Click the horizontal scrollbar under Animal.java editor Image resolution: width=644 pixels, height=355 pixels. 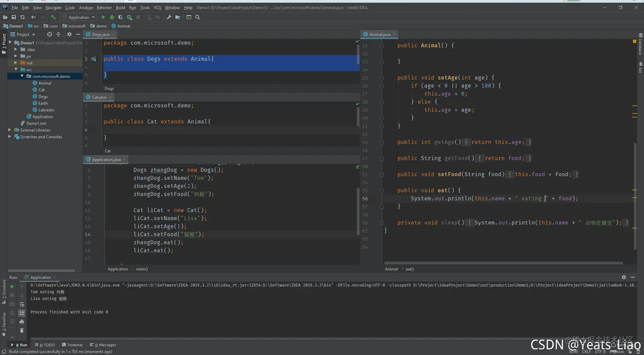click(503, 263)
